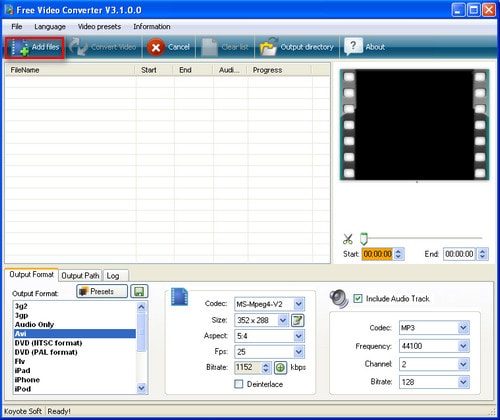Click the edit size icon next to Size
The height and width of the screenshot is (420, 500).
(x=298, y=320)
